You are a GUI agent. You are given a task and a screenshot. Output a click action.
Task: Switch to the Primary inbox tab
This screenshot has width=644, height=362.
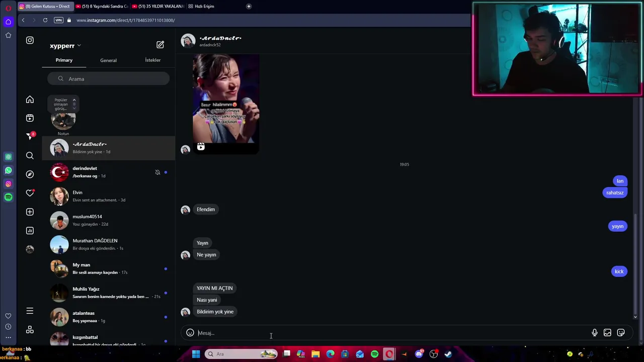(x=64, y=60)
